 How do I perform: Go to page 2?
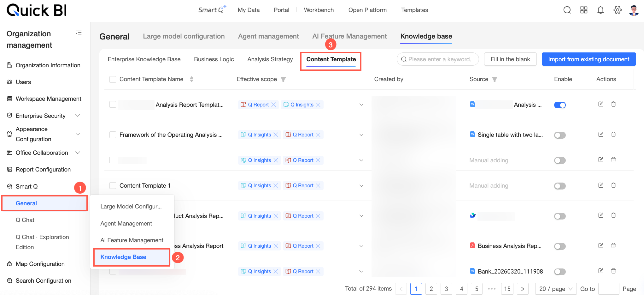click(431, 289)
